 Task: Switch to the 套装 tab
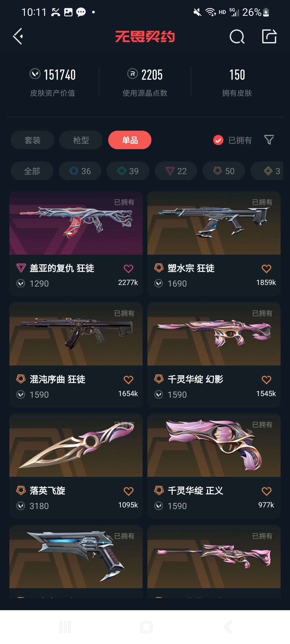point(32,140)
